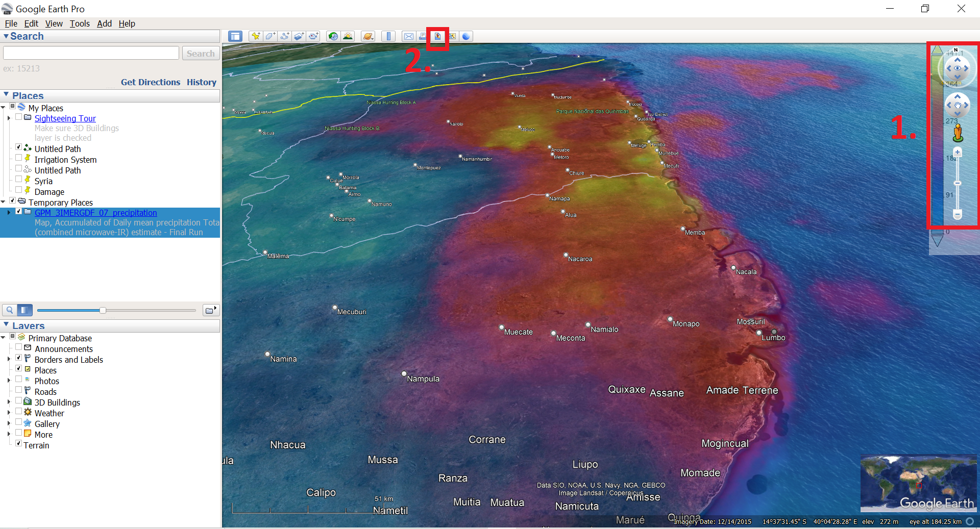Open the Tools menu
The image size is (980, 529).
(80, 23)
